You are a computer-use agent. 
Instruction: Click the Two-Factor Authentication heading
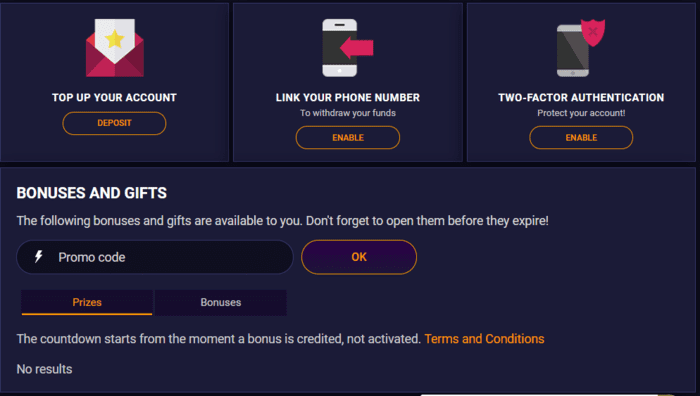click(581, 97)
